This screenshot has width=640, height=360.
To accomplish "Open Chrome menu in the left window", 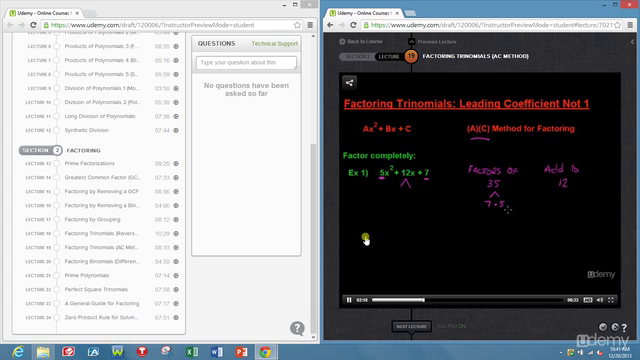I will point(310,25).
